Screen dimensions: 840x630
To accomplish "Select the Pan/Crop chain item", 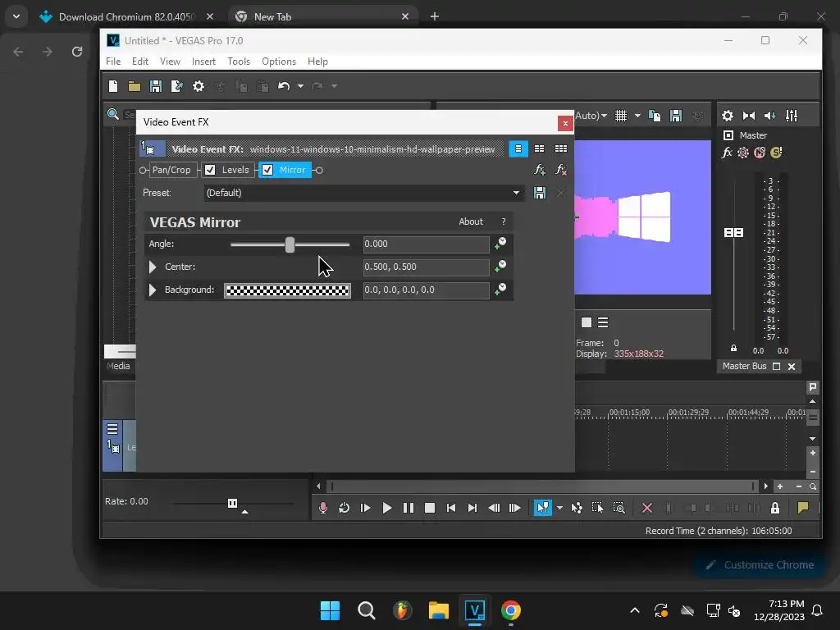I will pos(171,170).
